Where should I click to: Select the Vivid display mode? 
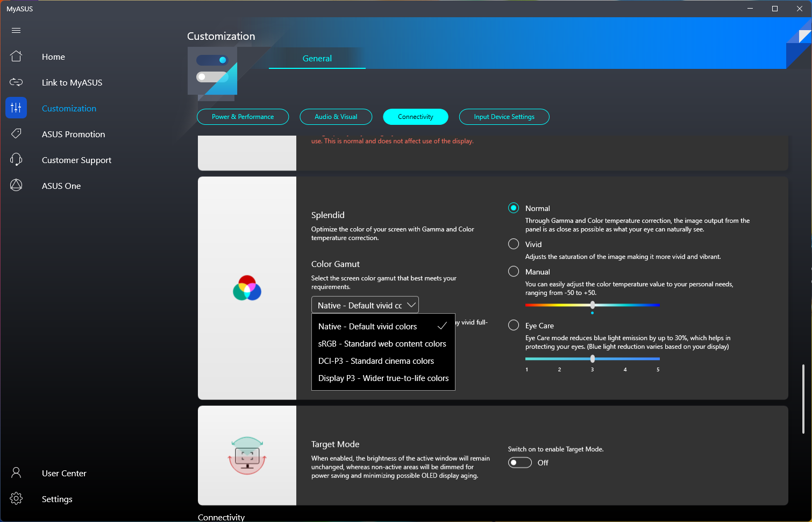pos(514,244)
